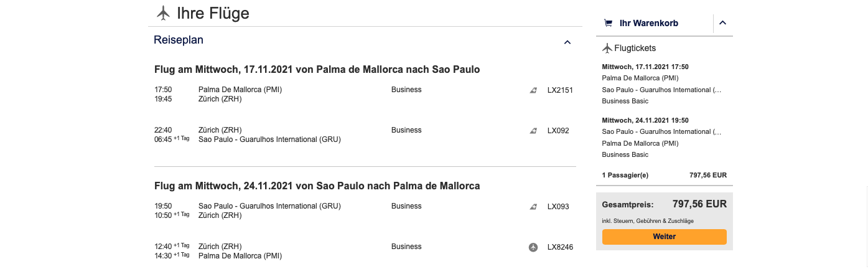Viewport: 868px width, 269px height.
Task: Click the plane icon next to Flugtickets
Action: pos(607,48)
